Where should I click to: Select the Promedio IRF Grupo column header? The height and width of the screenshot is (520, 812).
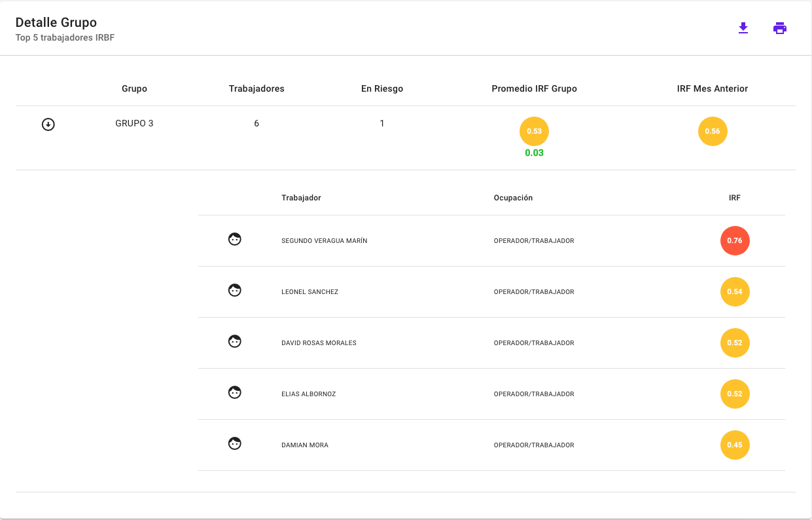[534, 88]
